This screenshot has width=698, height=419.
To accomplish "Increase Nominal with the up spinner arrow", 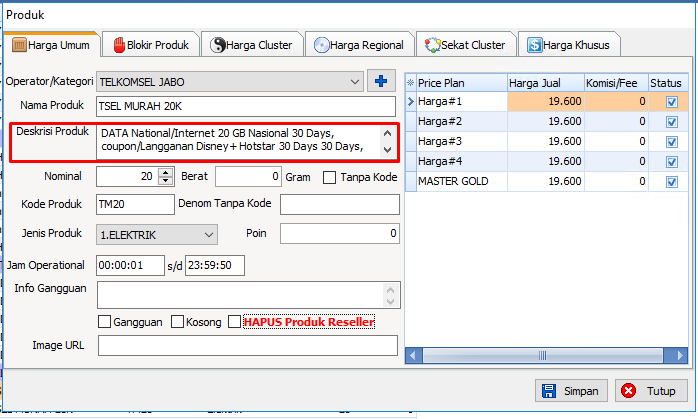I will 166,172.
